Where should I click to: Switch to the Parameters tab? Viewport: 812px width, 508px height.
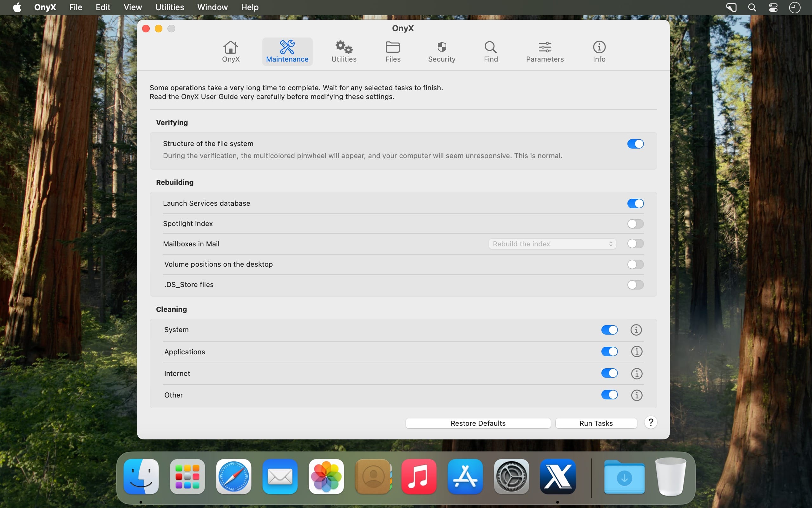(545, 52)
